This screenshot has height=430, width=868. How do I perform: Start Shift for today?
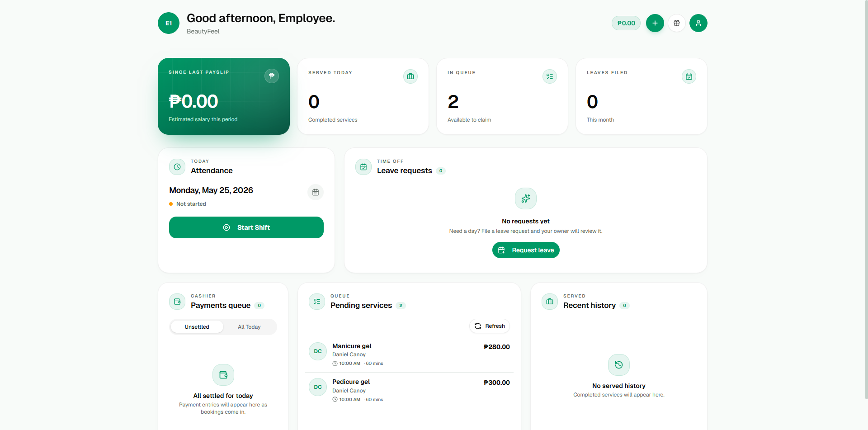click(x=246, y=227)
